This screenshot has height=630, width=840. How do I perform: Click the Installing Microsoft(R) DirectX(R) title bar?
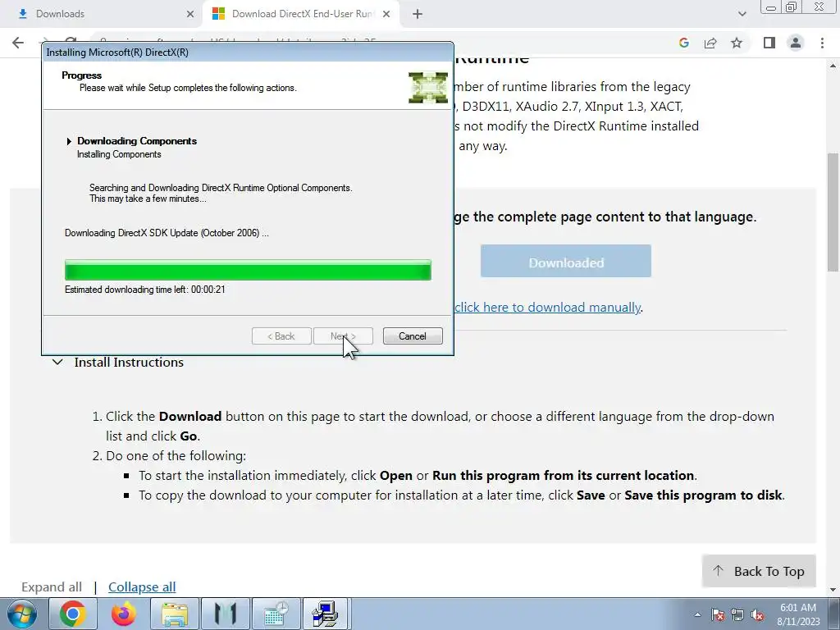[248, 52]
